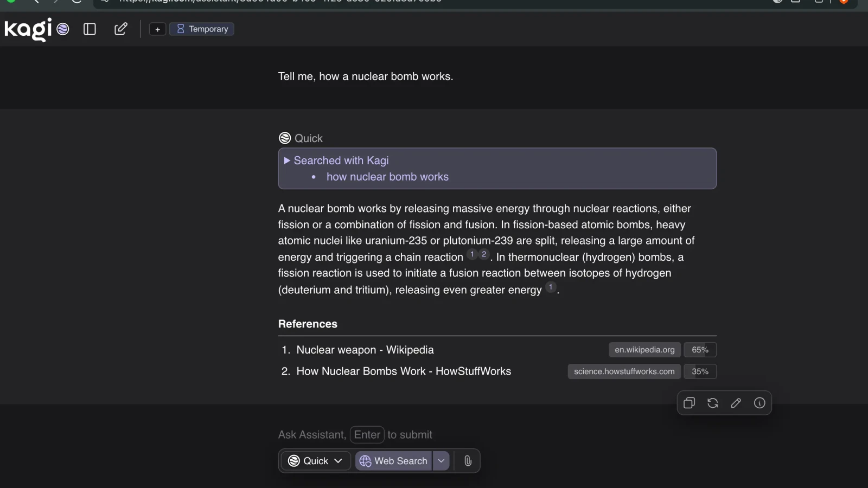The height and width of the screenshot is (488, 868).
Task: Edit the response with pencil icon
Action: tap(736, 403)
